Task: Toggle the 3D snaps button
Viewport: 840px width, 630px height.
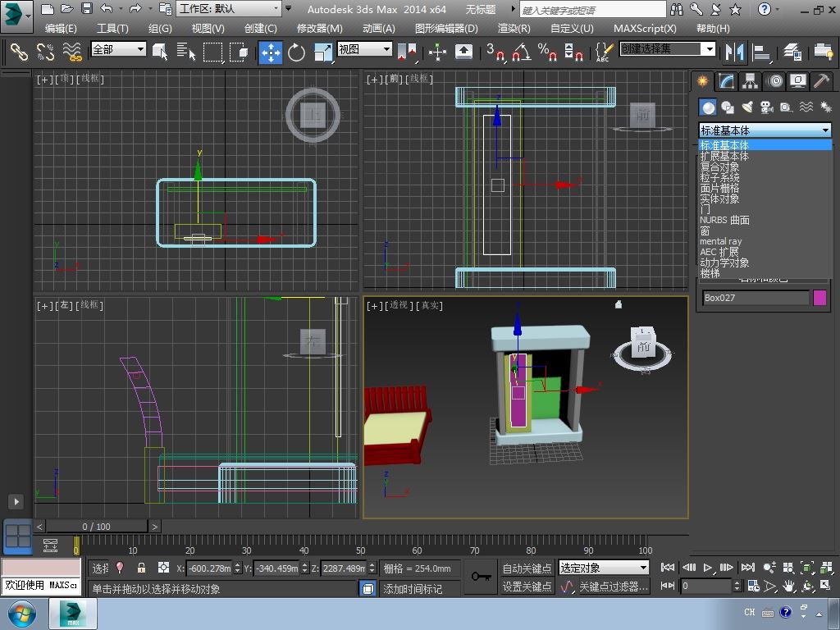Action: (x=495, y=52)
